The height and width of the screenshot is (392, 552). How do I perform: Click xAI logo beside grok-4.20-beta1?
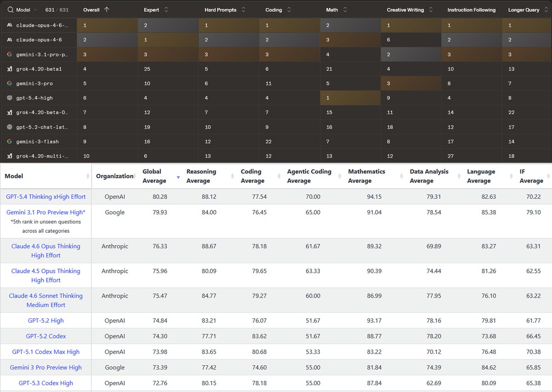(x=10, y=69)
